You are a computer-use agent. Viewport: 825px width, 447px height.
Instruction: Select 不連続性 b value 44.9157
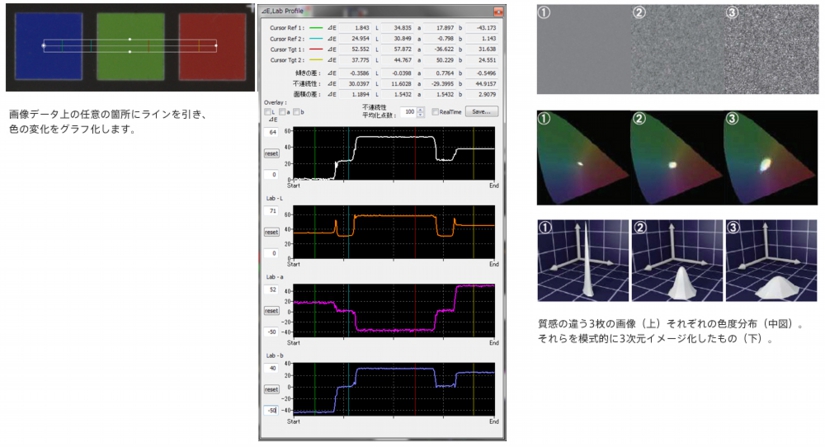(x=481, y=84)
